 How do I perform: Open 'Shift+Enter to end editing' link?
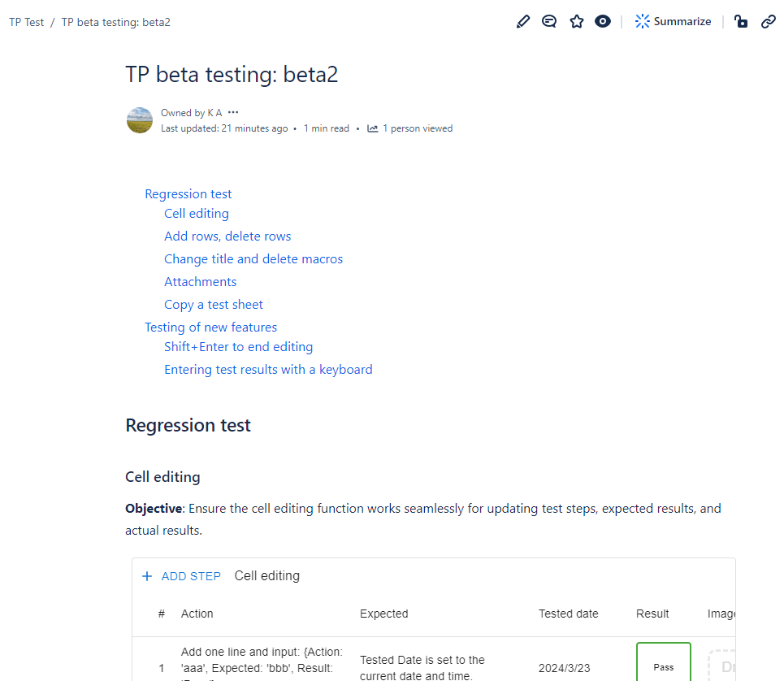point(238,346)
